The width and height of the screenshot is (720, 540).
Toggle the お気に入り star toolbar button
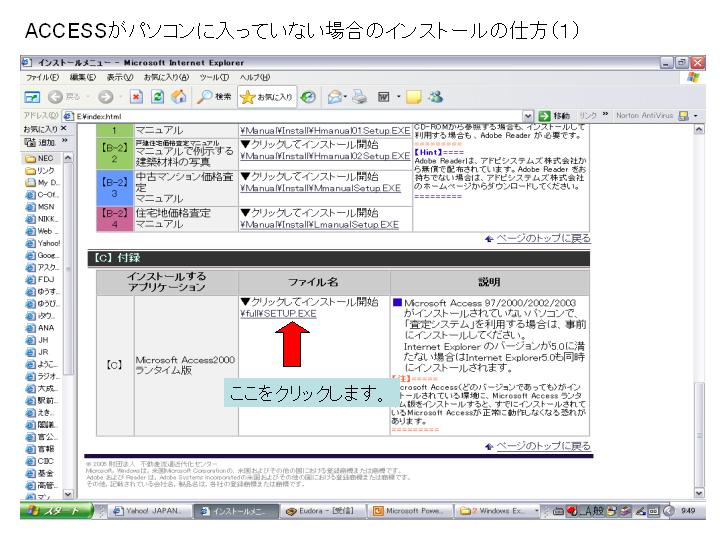(266, 97)
